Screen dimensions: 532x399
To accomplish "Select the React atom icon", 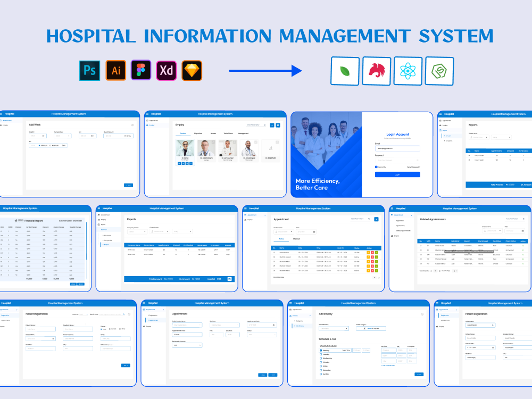I will [408, 71].
